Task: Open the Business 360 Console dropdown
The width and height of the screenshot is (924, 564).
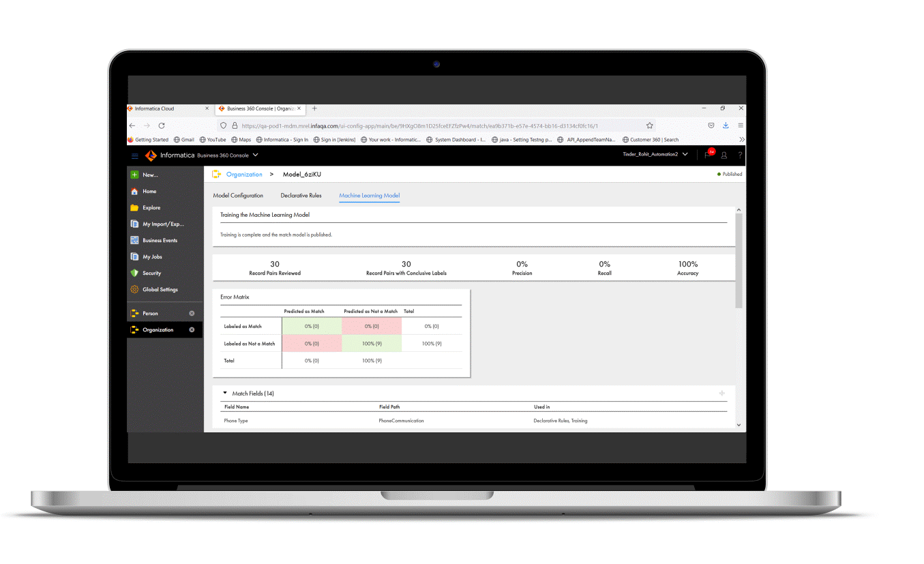Action: (255, 155)
